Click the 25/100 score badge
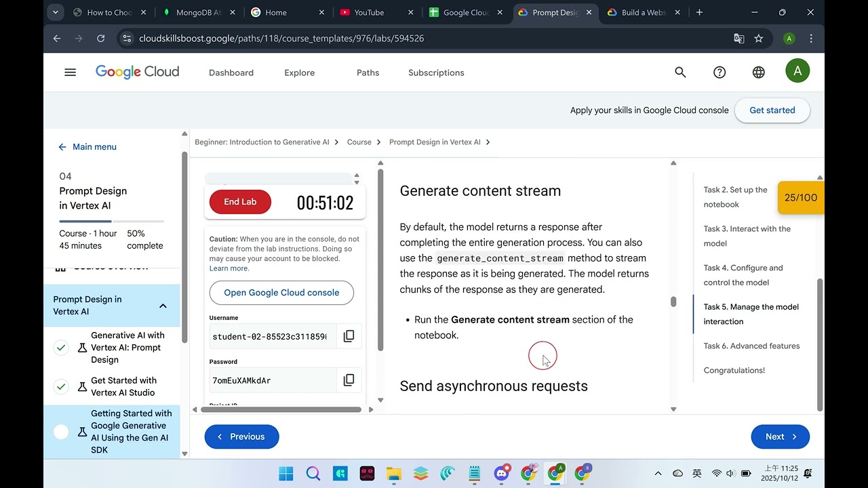 click(801, 198)
